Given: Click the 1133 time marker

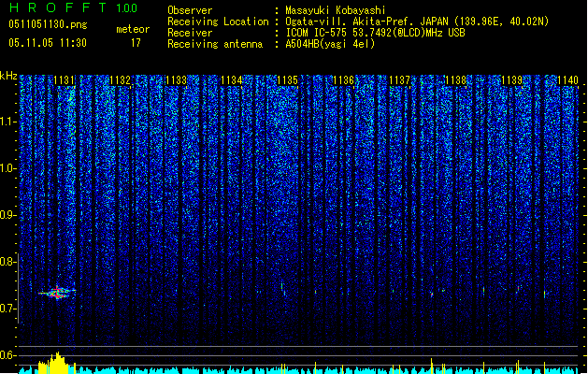Looking at the screenshot, I should [x=176, y=80].
